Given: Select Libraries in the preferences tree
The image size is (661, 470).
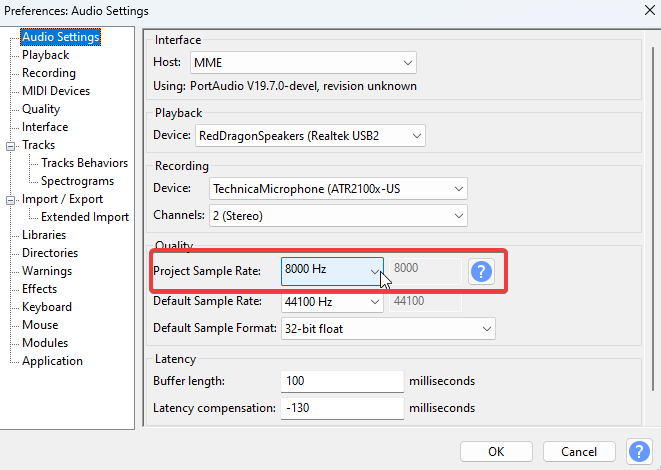Looking at the screenshot, I should [x=44, y=235].
